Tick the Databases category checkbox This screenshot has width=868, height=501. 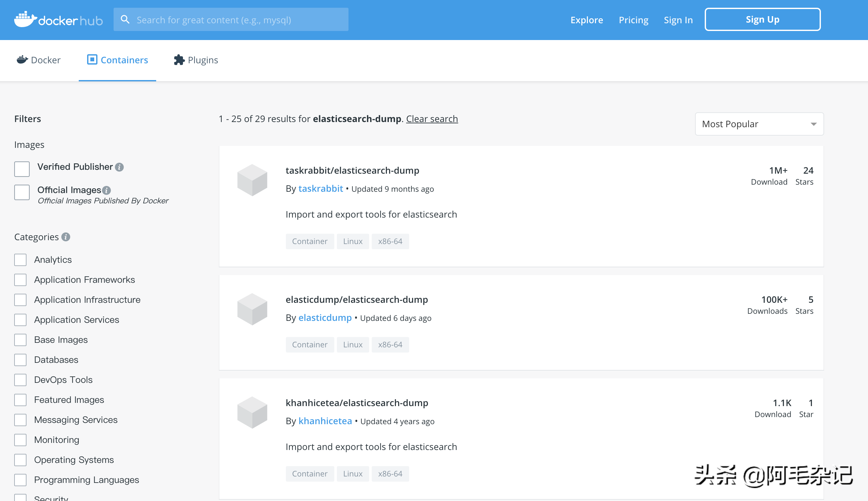pyautogui.click(x=20, y=360)
